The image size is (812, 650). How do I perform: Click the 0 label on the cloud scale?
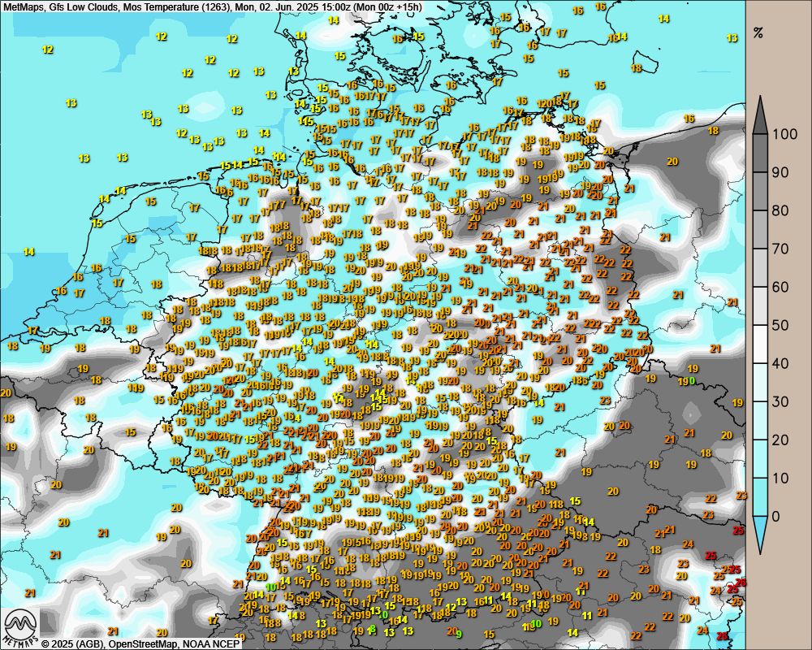pos(778,516)
